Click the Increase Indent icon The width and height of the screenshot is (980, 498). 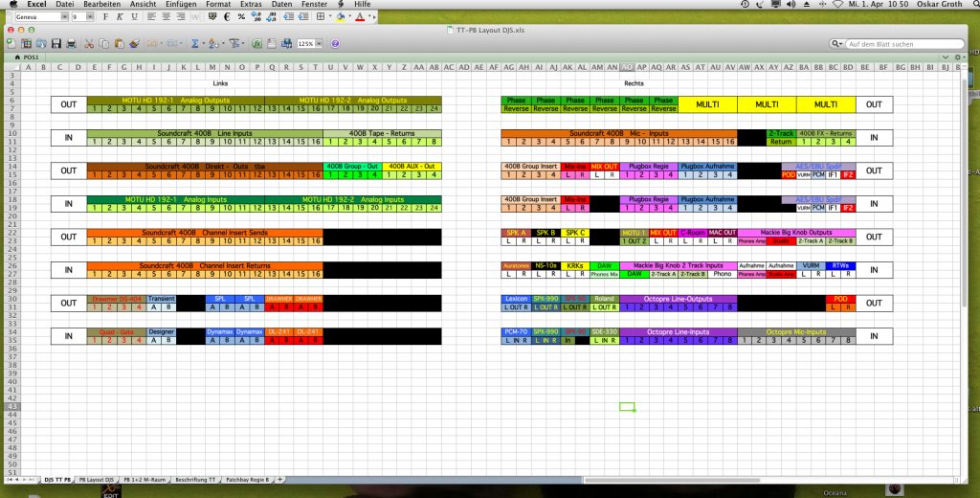(303, 17)
